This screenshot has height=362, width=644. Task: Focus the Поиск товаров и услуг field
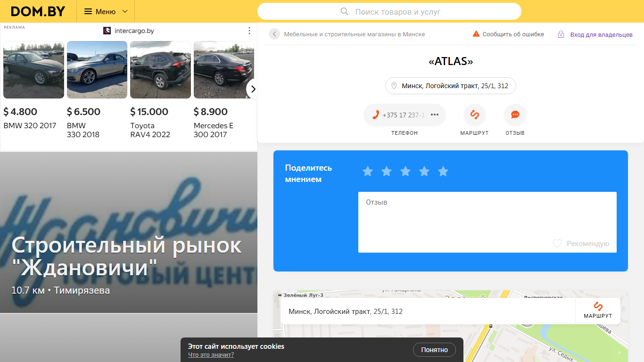pyautogui.click(x=389, y=11)
